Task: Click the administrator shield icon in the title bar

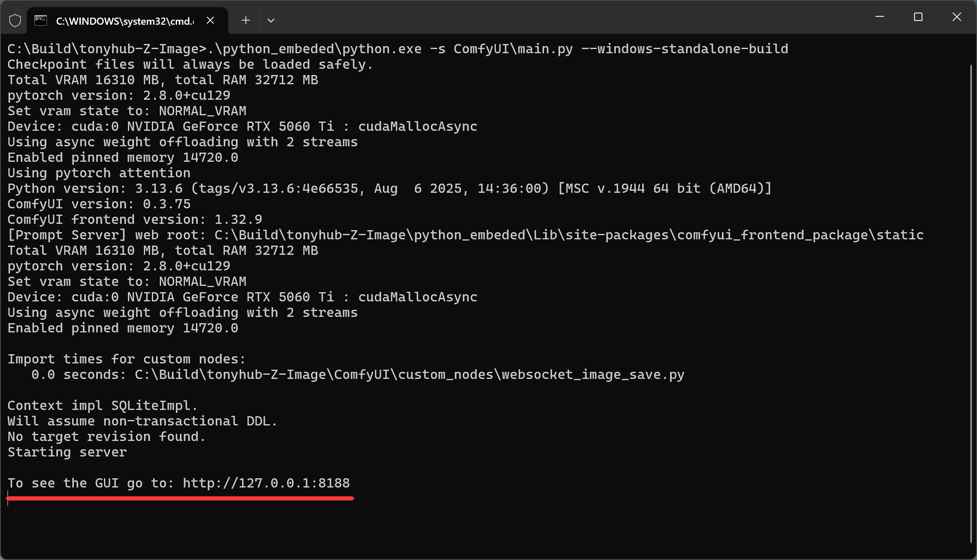Action: point(15,21)
